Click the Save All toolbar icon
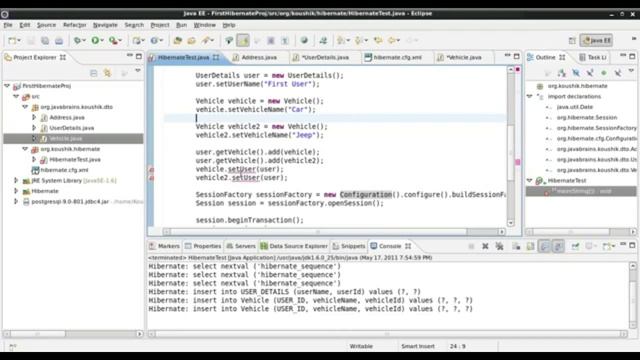The image size is (640, 360). point(45,40)
